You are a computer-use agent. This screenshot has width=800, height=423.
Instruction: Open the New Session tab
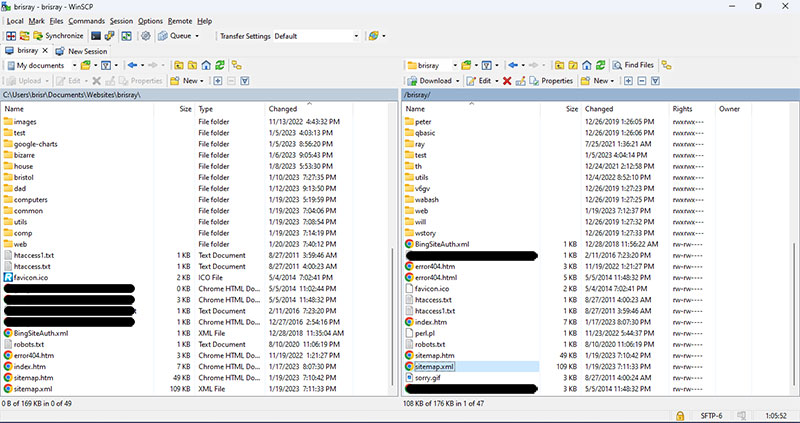pos(81,51)
